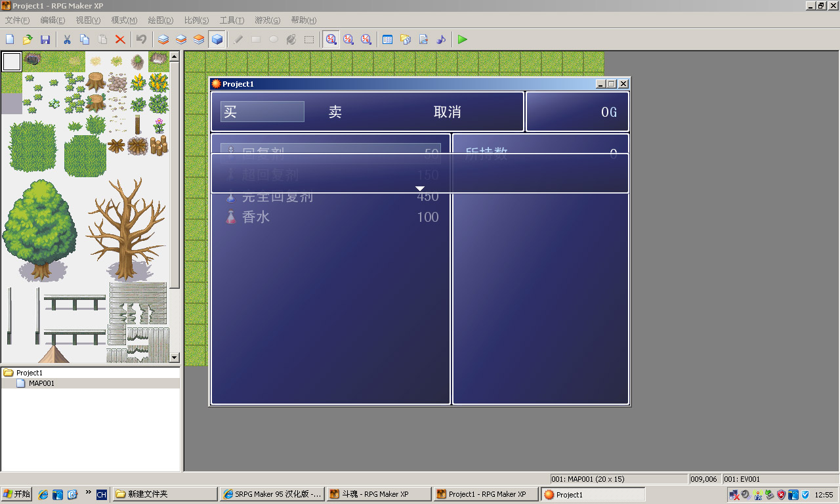Open the 游戏(G) menu
The image size is (840, 504).
click(267, 20)
